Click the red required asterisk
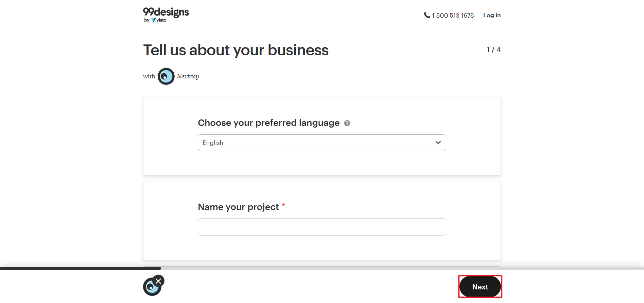 [x=283, y=205]
